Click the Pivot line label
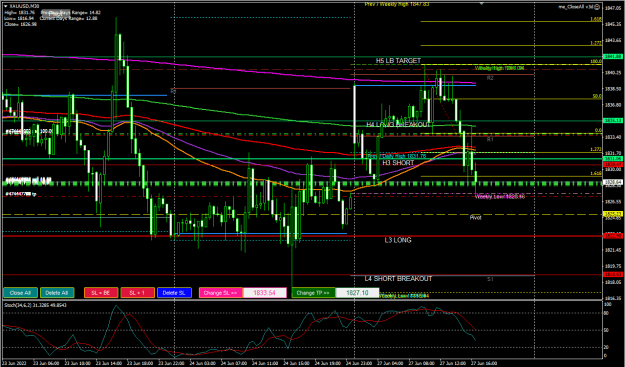 click(475, 218)
